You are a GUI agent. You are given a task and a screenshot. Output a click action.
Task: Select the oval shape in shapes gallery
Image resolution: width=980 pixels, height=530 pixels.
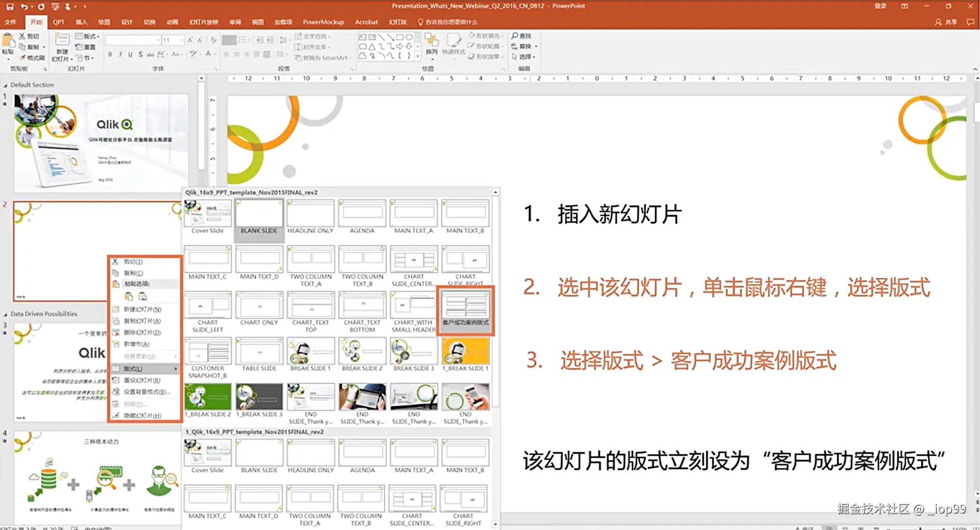pyautogui.click(x=409, y=37)
